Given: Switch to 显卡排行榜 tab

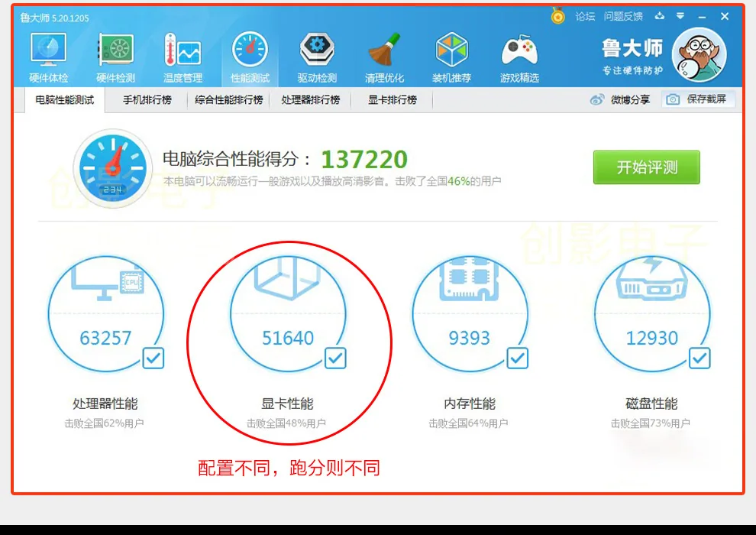Looking at the screenshot, I should pyautogui.click(x=393, y=100).
